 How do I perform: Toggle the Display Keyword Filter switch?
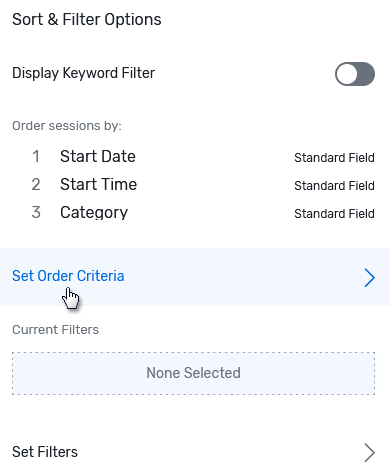(355, 74)
